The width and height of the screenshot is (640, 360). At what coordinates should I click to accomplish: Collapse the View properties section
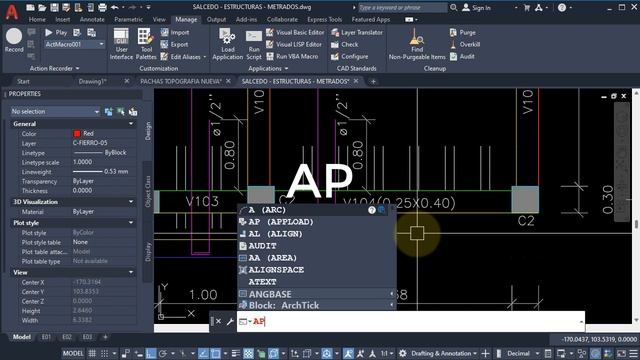(x=131, y=272)
